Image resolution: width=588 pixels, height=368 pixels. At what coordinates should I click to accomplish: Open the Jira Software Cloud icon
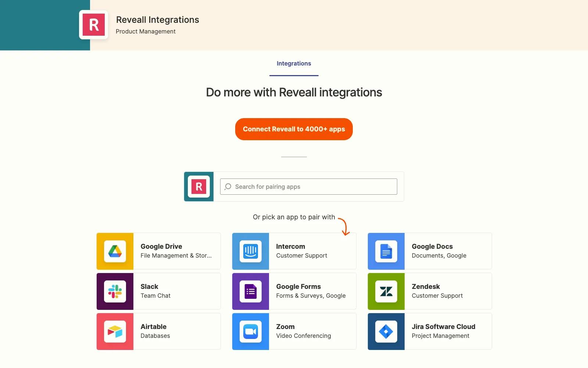[x=386, y=332]
